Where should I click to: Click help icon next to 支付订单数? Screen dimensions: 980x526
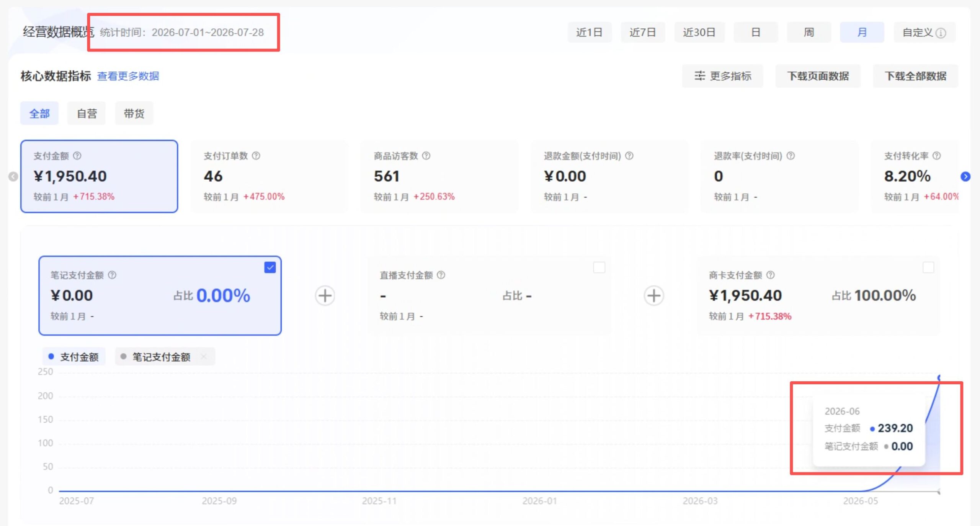coord(256,156)
